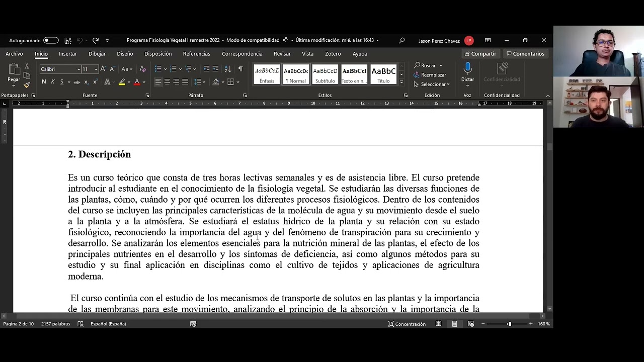Open the Archivo menu
Image resolution: width=644 pixels, height=362 pixels.
pos(14,54)
